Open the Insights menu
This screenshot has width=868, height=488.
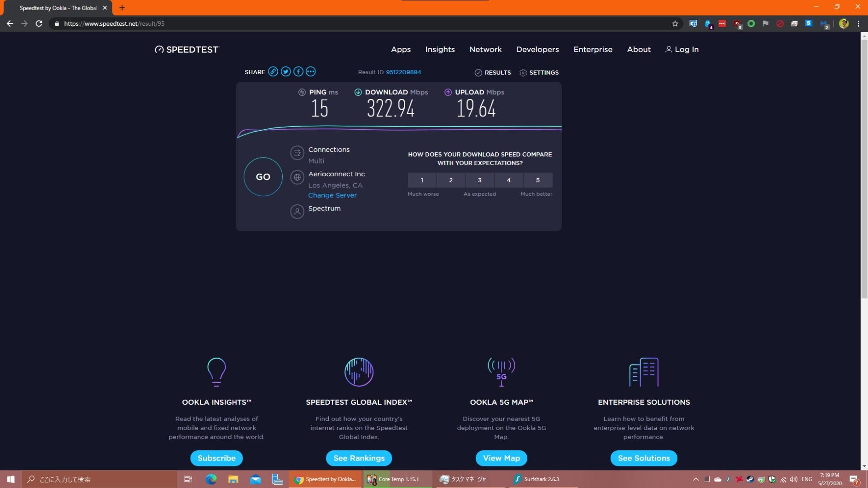440,49
